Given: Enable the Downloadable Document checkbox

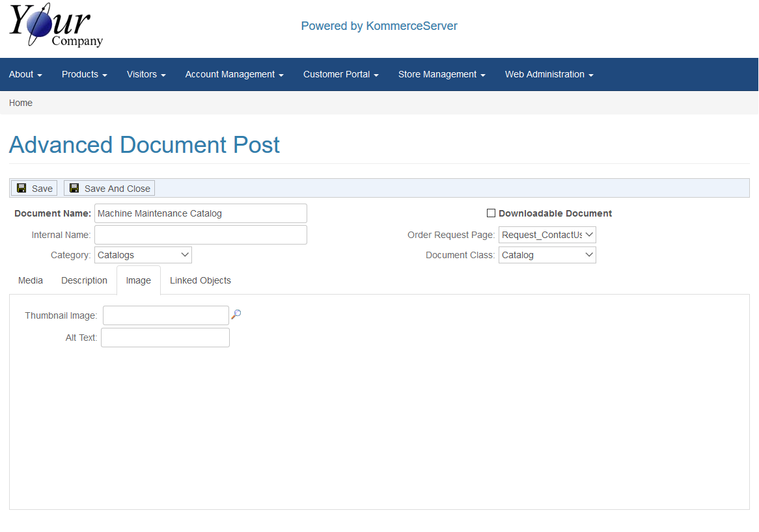Looking at the screenshot, I should [x=491, y=213].
